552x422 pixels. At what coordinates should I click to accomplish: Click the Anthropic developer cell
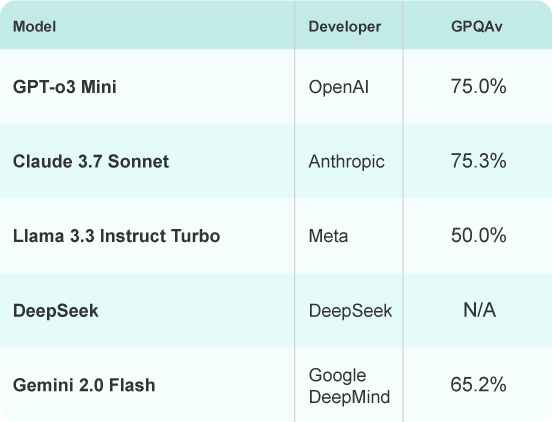pyautogui.click(x=346, y=162)
